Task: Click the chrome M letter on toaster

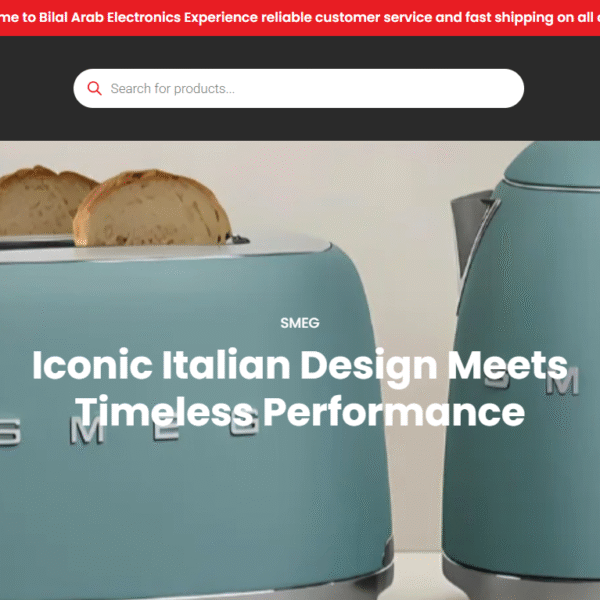Action: (86, 430)
